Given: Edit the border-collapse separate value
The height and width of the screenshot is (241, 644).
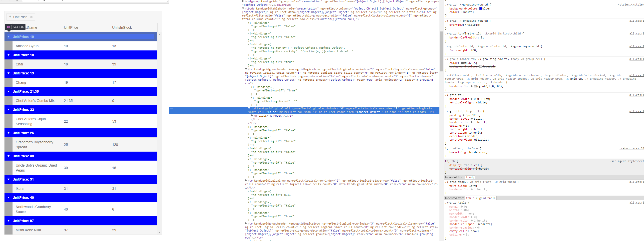Looking at the screenshot, I should click(484, 224).
